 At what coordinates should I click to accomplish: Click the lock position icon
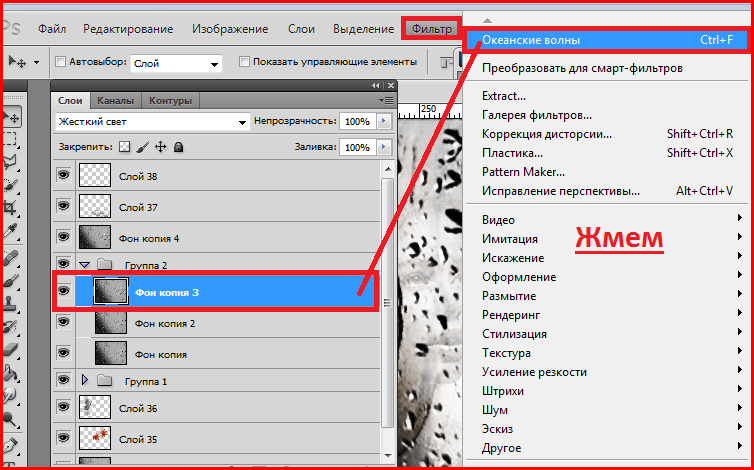coord(160,147)
